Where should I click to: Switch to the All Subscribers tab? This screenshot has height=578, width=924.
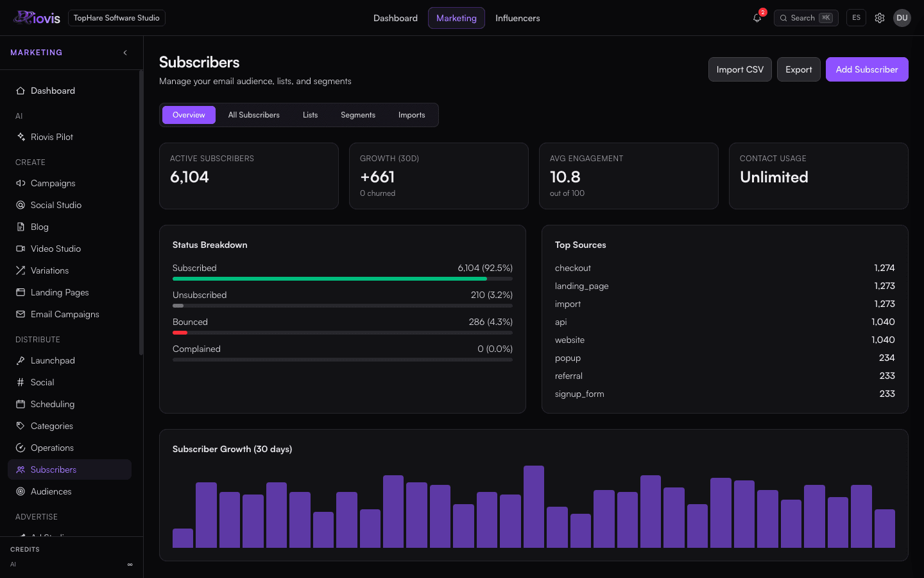point(254,115)
